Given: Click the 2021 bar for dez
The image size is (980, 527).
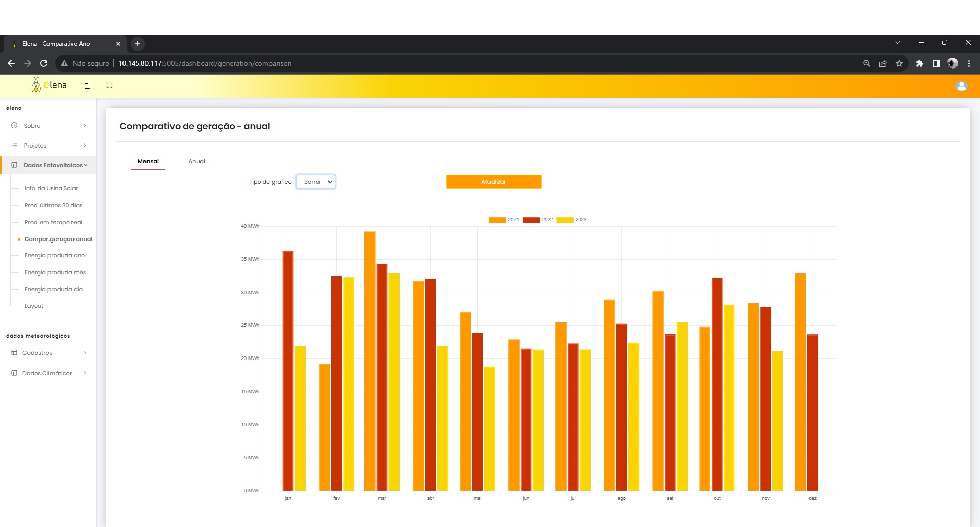Looking at the screenshot, I should tap(800, 382).
